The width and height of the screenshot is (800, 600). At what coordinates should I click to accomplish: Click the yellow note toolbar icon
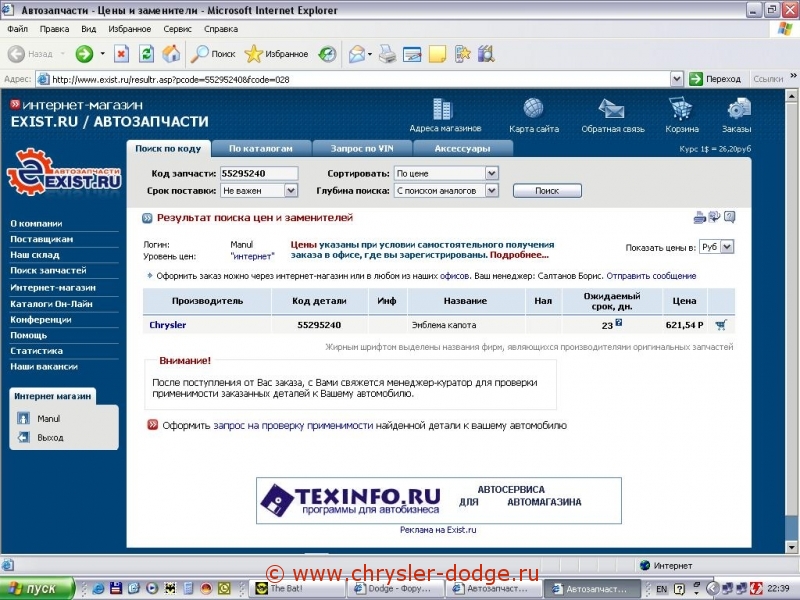coord(437,54)
